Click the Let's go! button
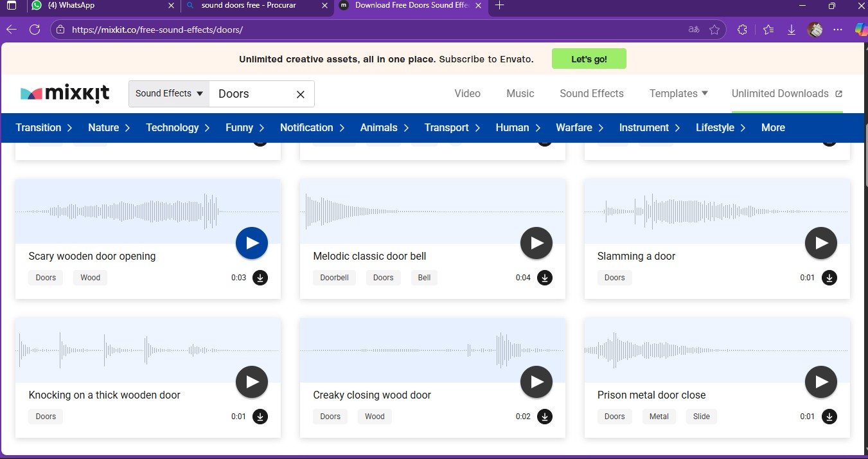This screenshot has height=459, width=868. [x=589, y=59]
